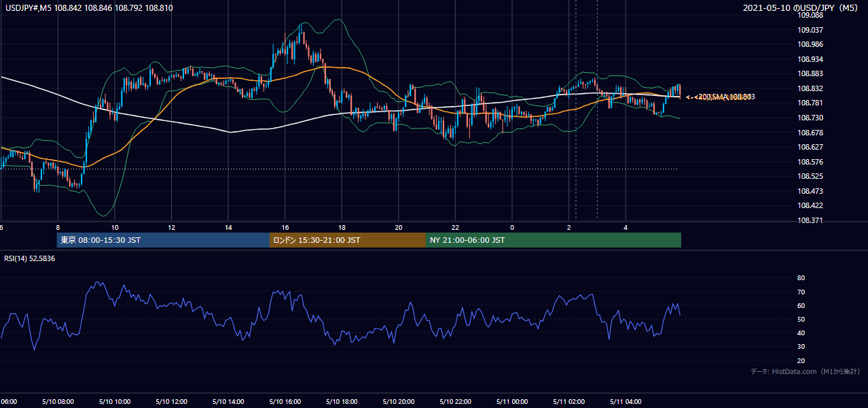Click hour label 0 under price chart
The height and width of the screenshot is (408, 868).
512,227
